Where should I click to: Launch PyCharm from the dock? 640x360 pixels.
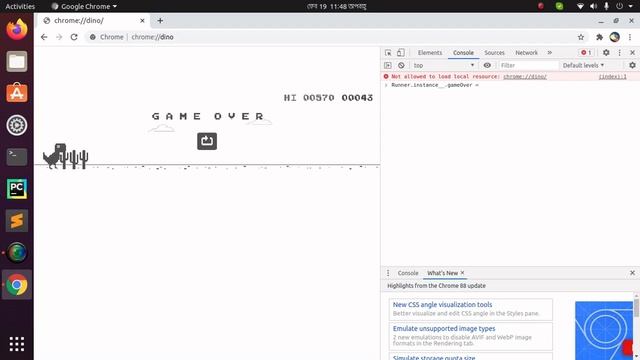click(x=17, y=189)
